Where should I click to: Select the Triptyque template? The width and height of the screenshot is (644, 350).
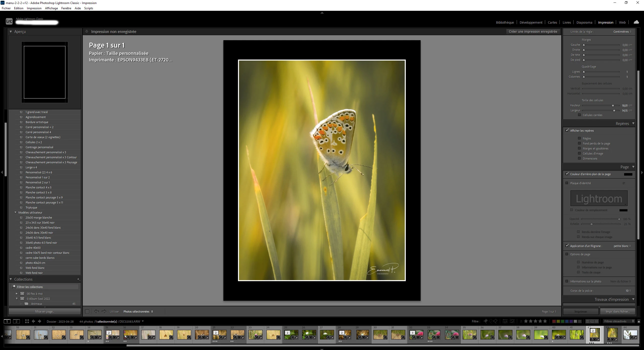[x=31, y=208]
